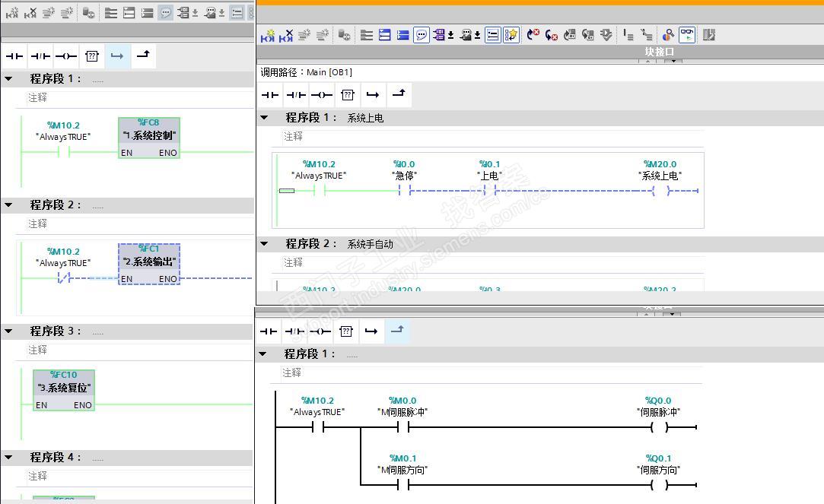Select close branch in upper-right LAD bar
The width and height of the screenshot is (824, 504).
pyautogui.click(x=399, y=94)
